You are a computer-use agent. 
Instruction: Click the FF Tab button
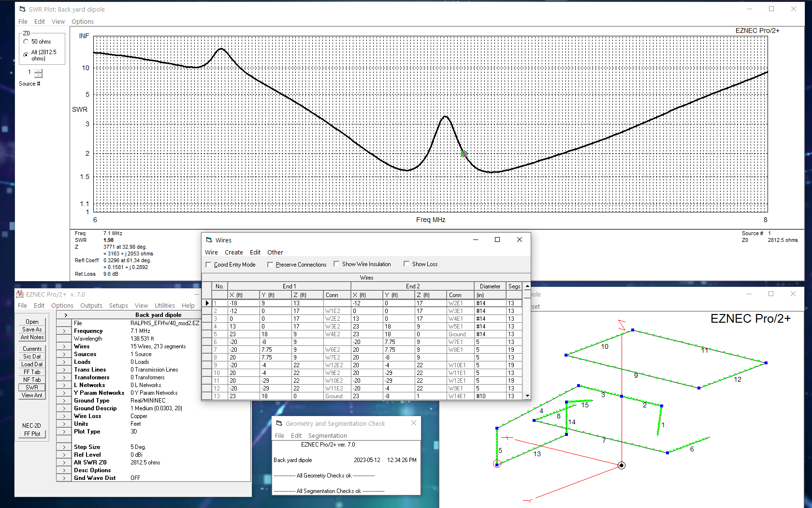click(x=32, y=372)
